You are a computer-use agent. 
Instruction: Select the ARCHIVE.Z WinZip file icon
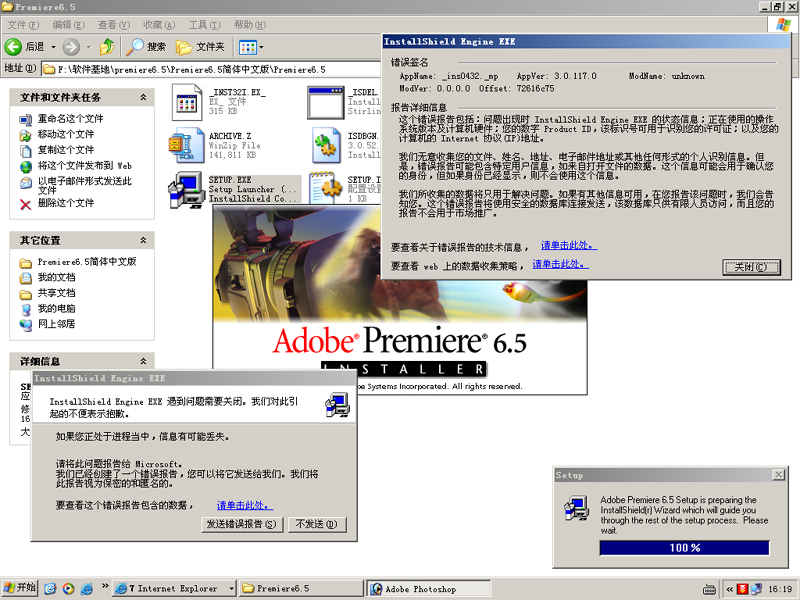[186, 145]
